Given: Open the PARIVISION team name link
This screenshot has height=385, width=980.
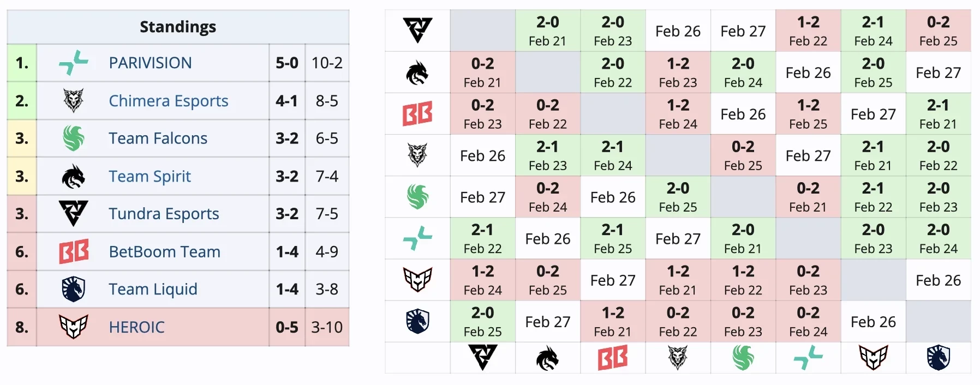Looking at the screenshot, I should point(150,63).
